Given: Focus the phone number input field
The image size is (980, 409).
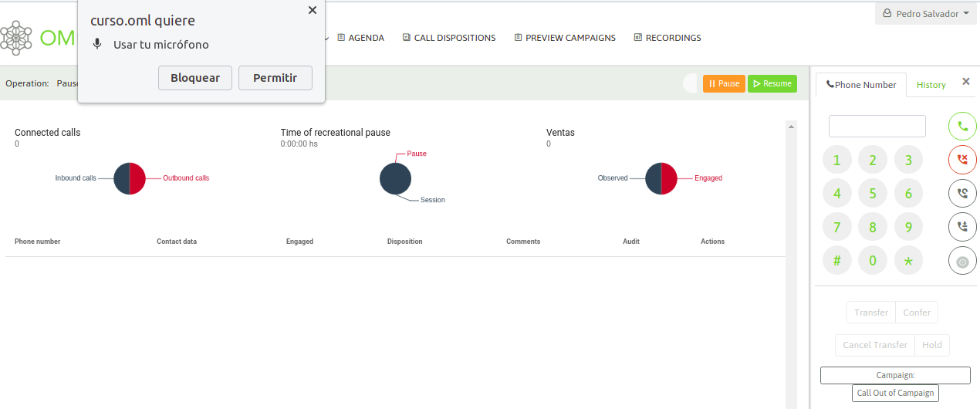Looking at the screenshot, I should [x=877, y=126].
